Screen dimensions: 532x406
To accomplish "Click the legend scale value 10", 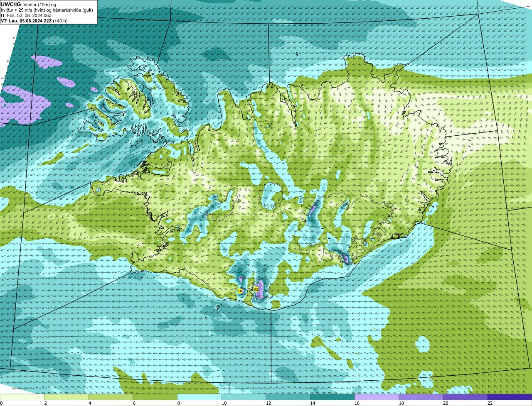I will (224, 403).
